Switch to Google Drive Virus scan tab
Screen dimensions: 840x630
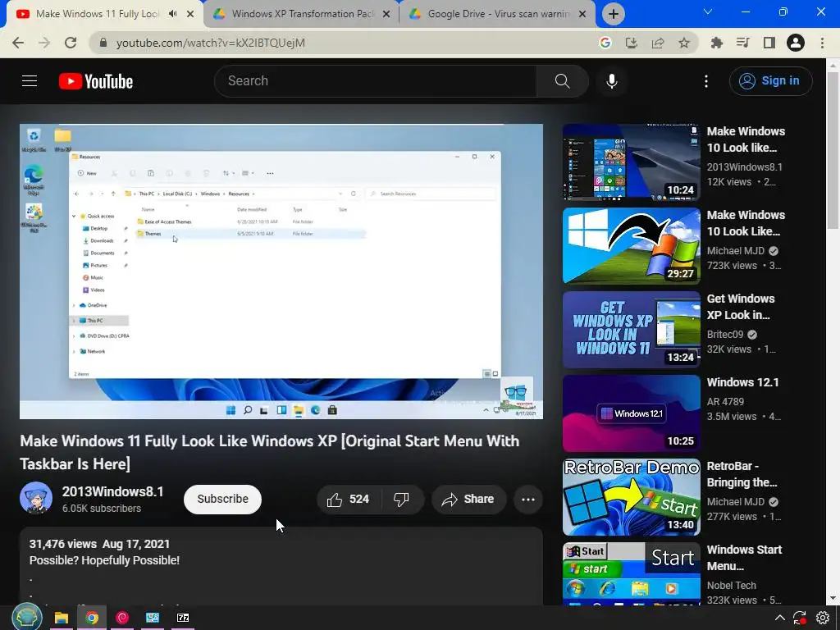pos(497,14)
